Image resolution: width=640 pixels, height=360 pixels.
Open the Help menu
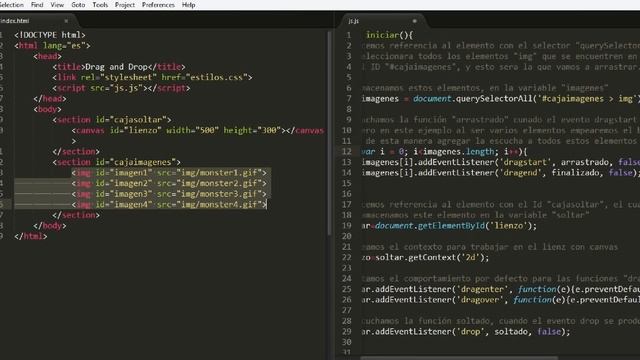(189, 5)
